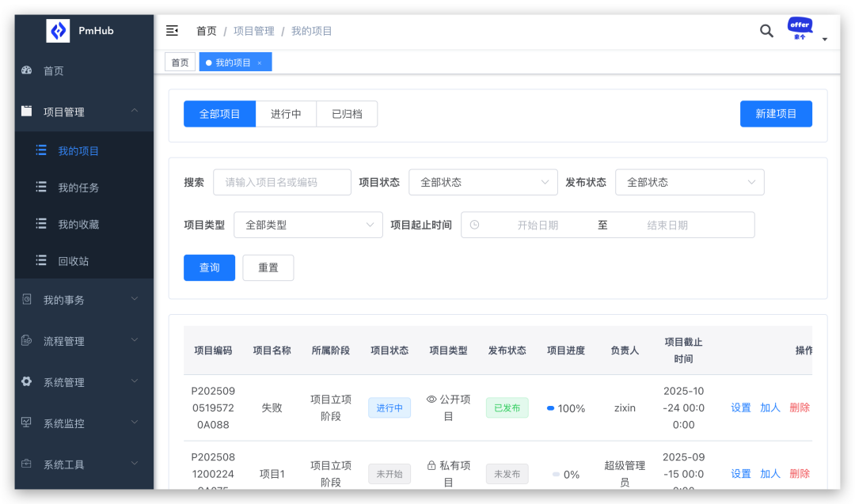
Task: Open the 发布状态 dropdown
Action: 690,182
